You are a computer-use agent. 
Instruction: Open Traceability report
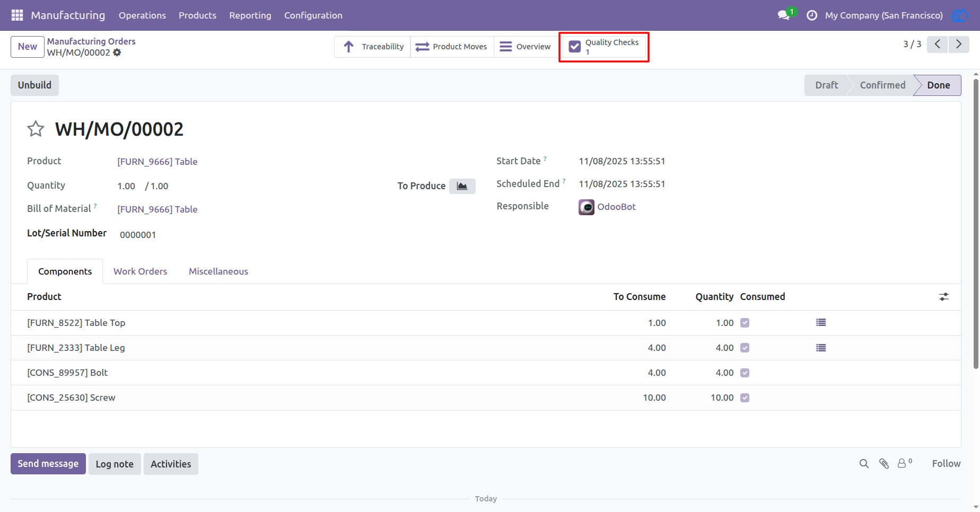coord(373,47)
